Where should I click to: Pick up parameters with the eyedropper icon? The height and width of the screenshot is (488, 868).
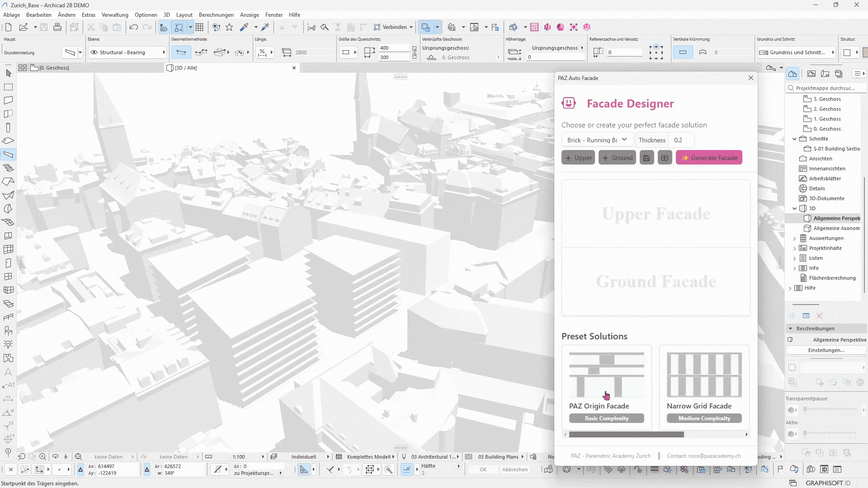[x=244, y=27]
